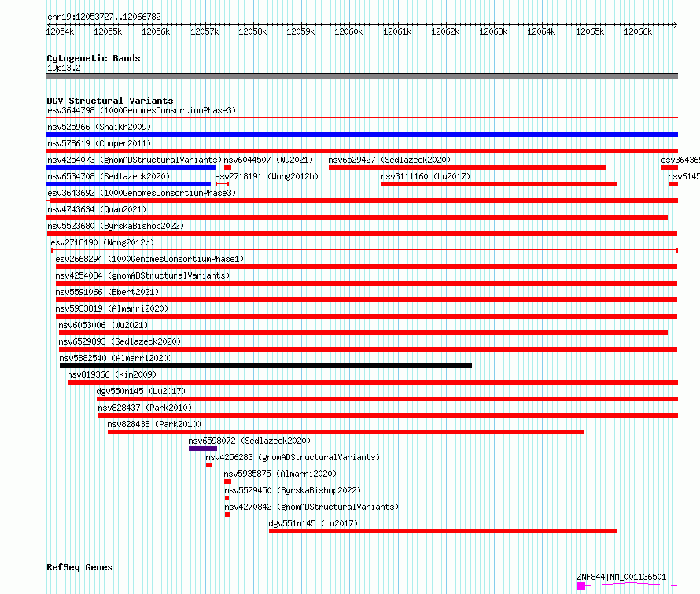Click the 12057k ruler tick label
Screen dimensions: 700x594
pyautogui.click(x=204, y=31)
